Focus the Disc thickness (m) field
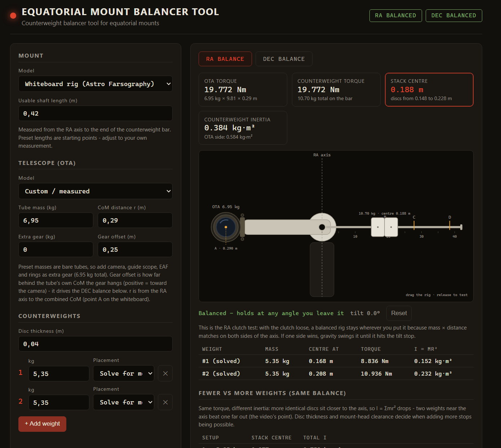Viewport: 501px width, 448px height. pyautogui.click(x=96, y=344)
